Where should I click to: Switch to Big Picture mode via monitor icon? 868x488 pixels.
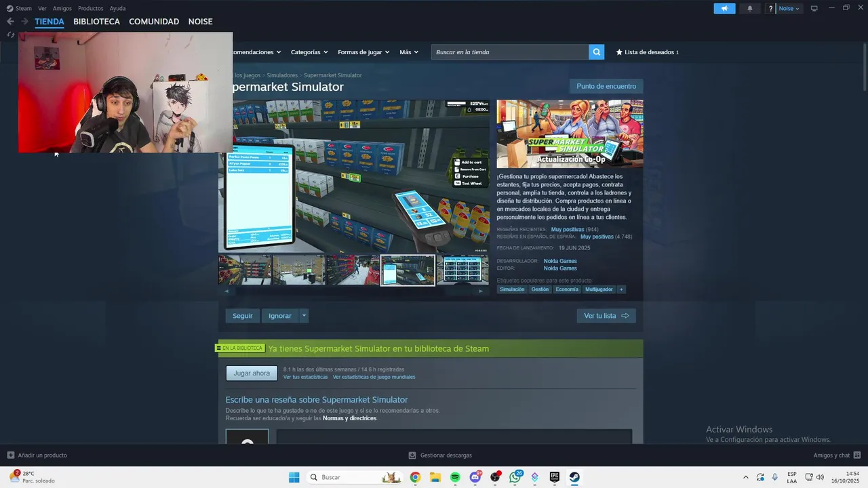click(814, 8)
